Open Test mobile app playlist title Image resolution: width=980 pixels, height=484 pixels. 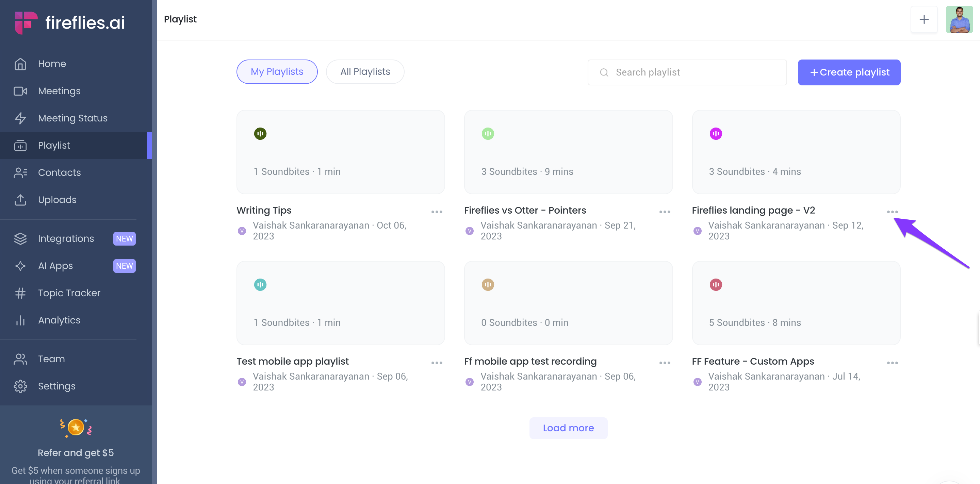tap(292, 362)
